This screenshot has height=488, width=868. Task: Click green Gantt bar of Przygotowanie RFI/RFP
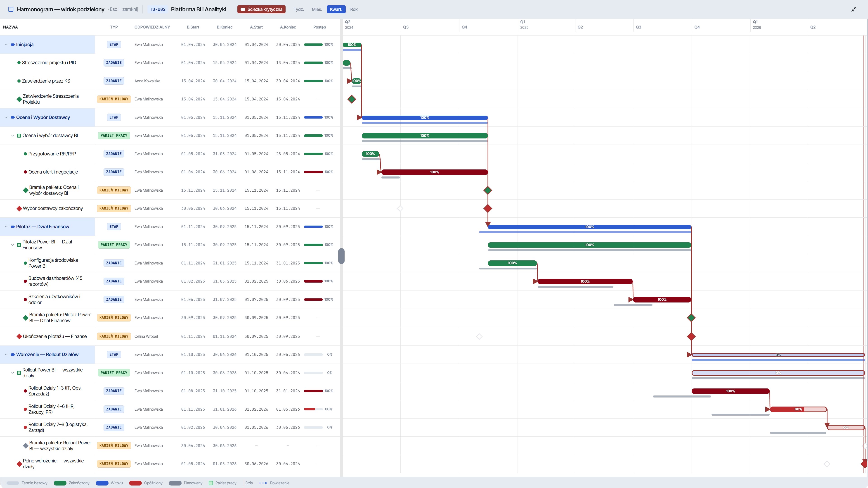pyautogui.click(x=370, y=154)
